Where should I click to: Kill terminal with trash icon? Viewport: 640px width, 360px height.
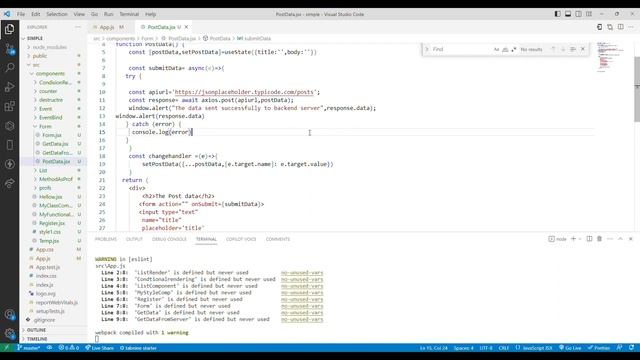pos(600,239)
